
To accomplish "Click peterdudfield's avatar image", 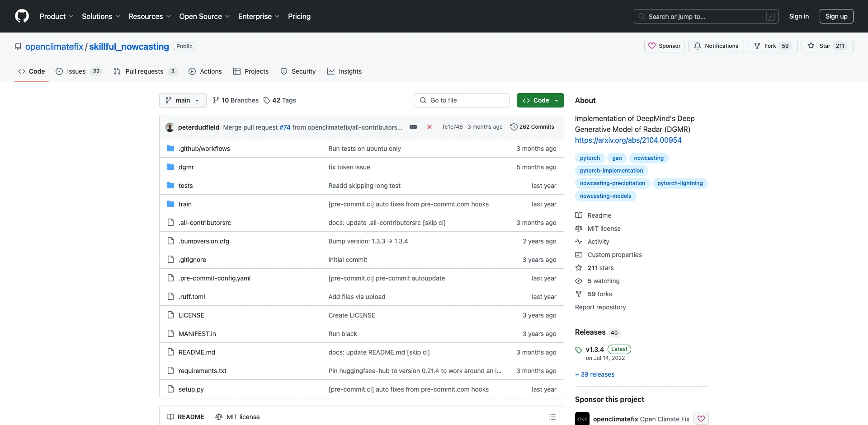I will coord(170,127).
